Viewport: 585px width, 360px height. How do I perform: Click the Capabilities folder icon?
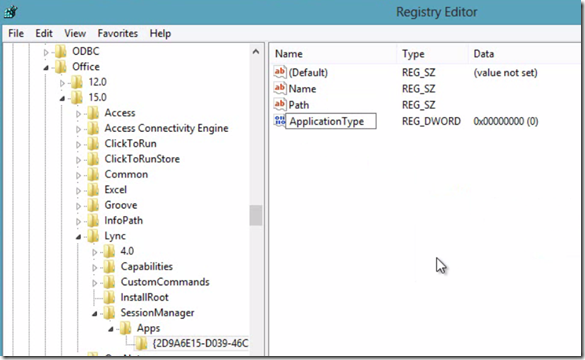tap(109, 267)
